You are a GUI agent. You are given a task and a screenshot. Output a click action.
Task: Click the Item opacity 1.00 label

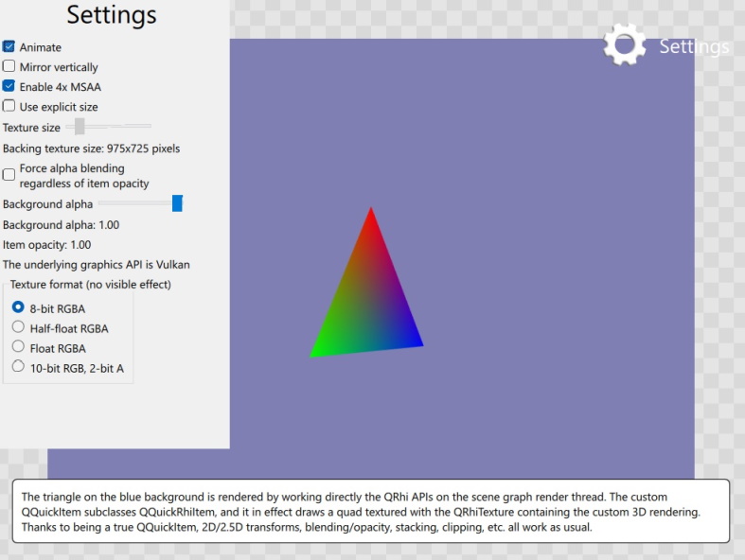tap(46, 245)
